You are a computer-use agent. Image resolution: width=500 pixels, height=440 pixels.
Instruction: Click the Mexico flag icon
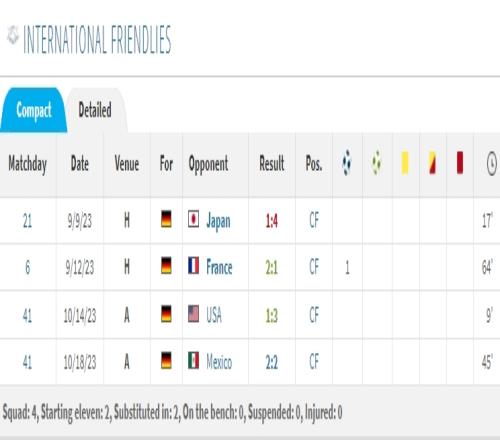pos(193,361)
